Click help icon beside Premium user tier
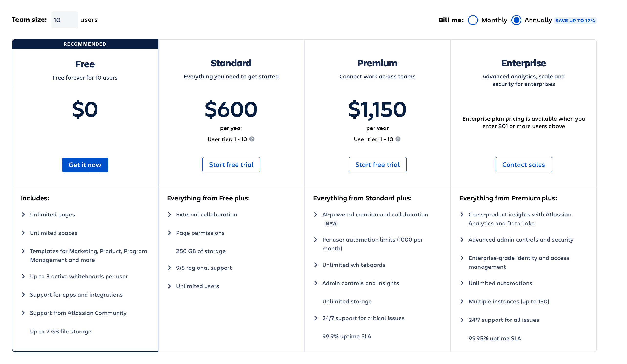The image size is (627, 364). pyautogui.click(x=398, y=139)
